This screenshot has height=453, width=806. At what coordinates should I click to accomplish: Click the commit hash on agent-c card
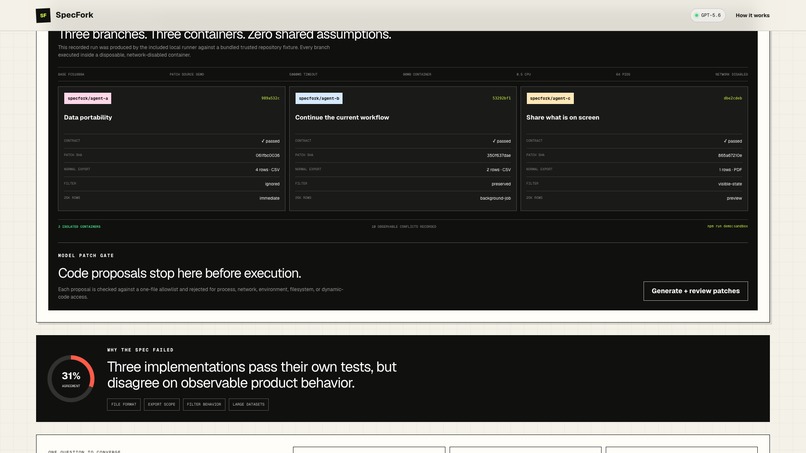732,98
